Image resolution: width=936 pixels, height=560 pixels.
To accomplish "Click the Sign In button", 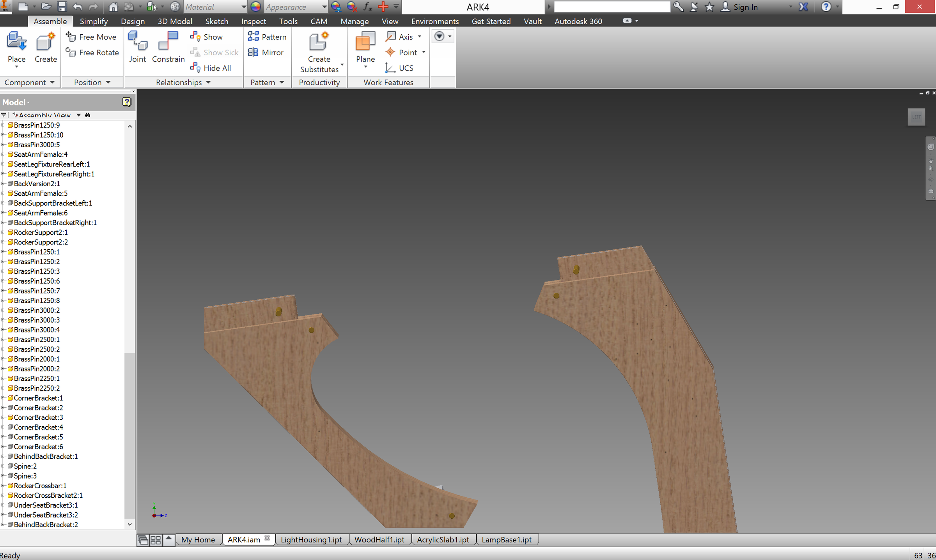I will tap(745, 7).
